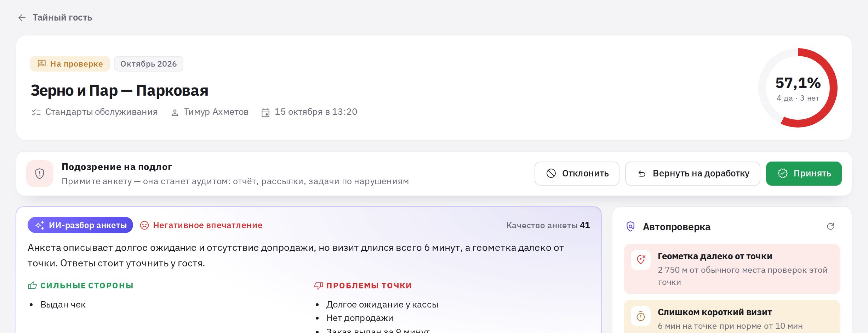Click the "ПРОБЛЕМЫ ТОЧКИ" section heading
The image size is (868, 333).
[369, 286]
